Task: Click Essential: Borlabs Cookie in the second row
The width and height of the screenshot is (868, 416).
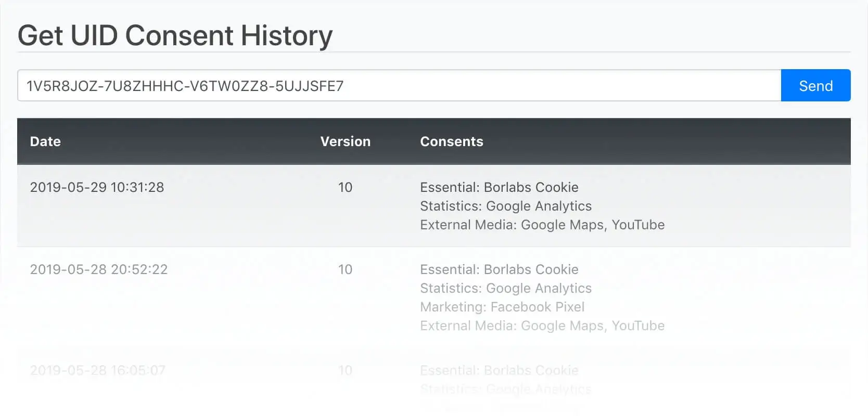Action: [x=499, y=269]
